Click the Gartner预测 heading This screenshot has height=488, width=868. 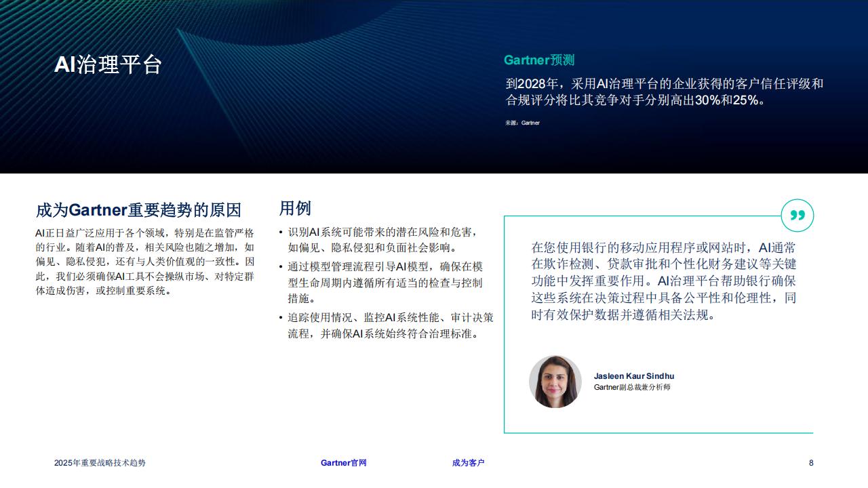(539, 60)
